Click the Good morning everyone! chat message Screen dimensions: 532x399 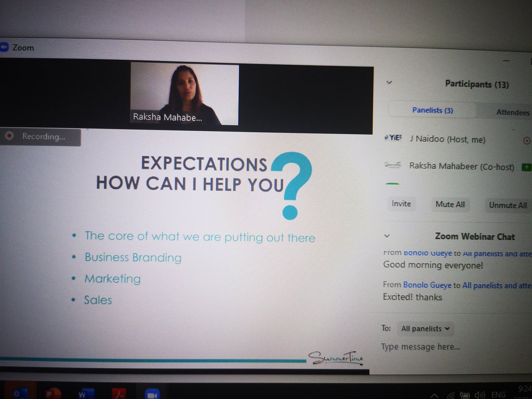coord(433,265)
